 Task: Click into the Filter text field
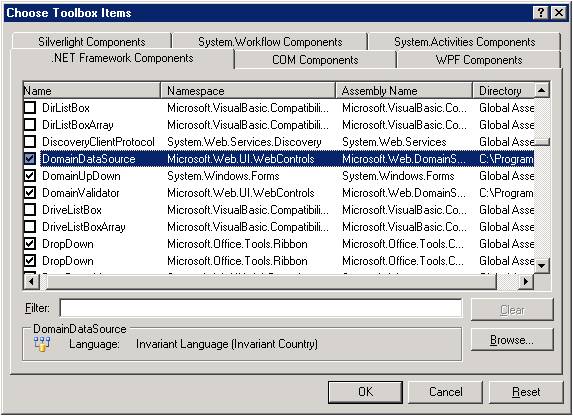(x=261, y=308)
